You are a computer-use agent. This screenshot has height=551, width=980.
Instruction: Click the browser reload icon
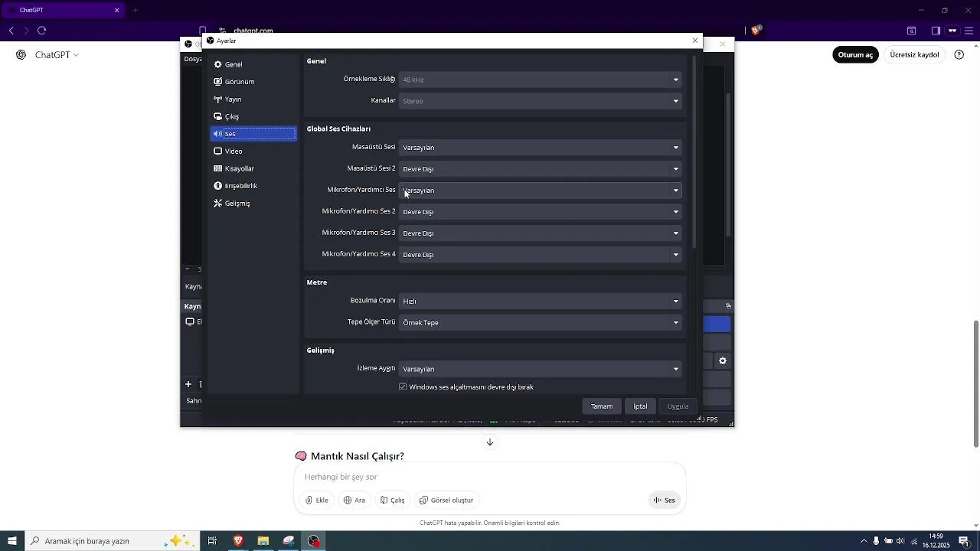[41, 31]
